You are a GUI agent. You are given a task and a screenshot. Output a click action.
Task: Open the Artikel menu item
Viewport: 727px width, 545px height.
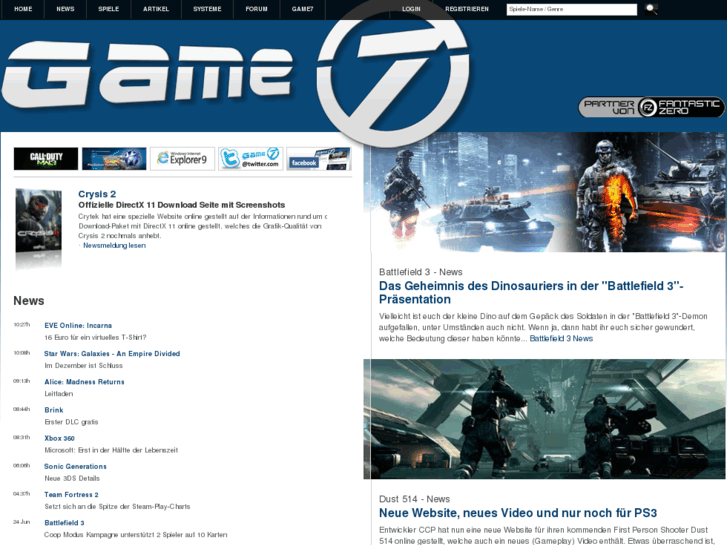pyautogui.click(x=156, y=9)
